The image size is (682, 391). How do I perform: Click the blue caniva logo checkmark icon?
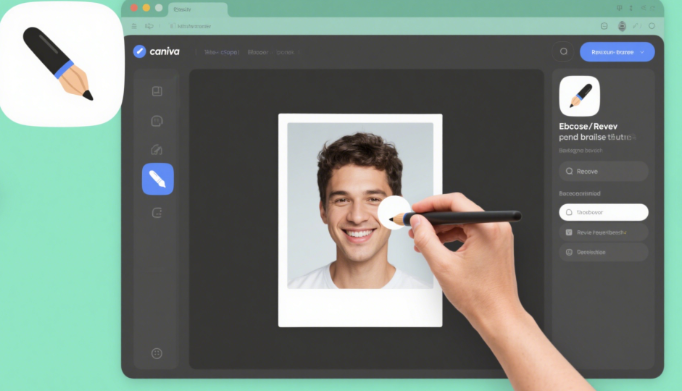pos(139,51)
